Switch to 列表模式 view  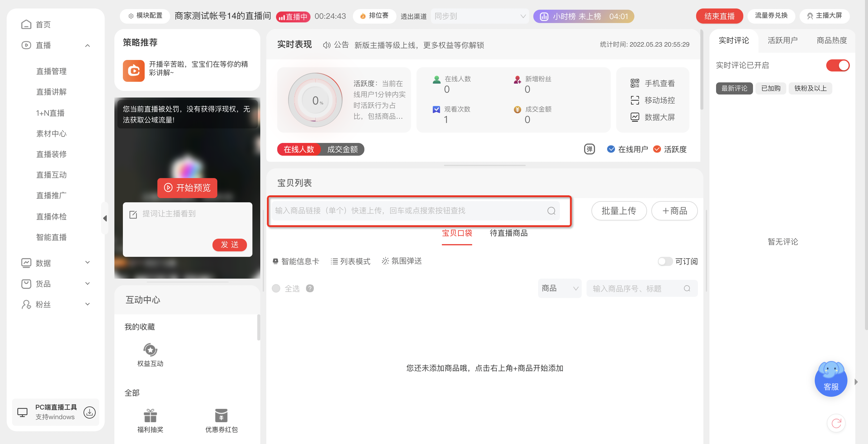coord(350,261)
